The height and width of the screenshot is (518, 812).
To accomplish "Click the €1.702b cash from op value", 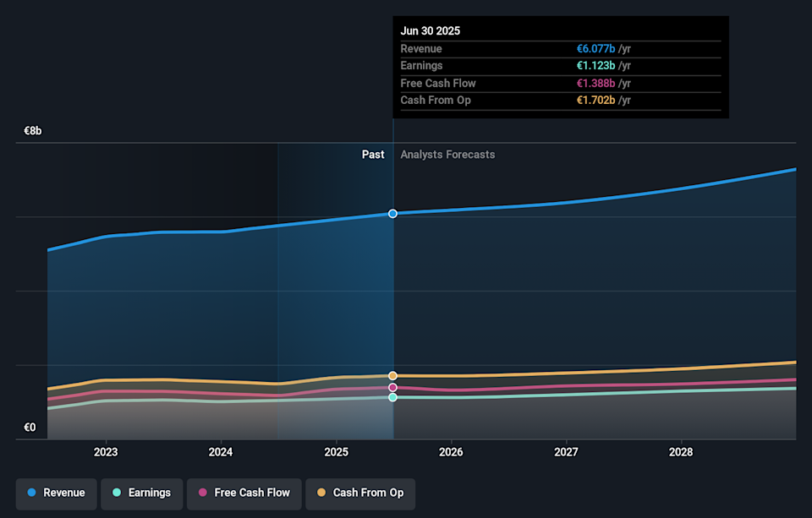I will [596, 101].
